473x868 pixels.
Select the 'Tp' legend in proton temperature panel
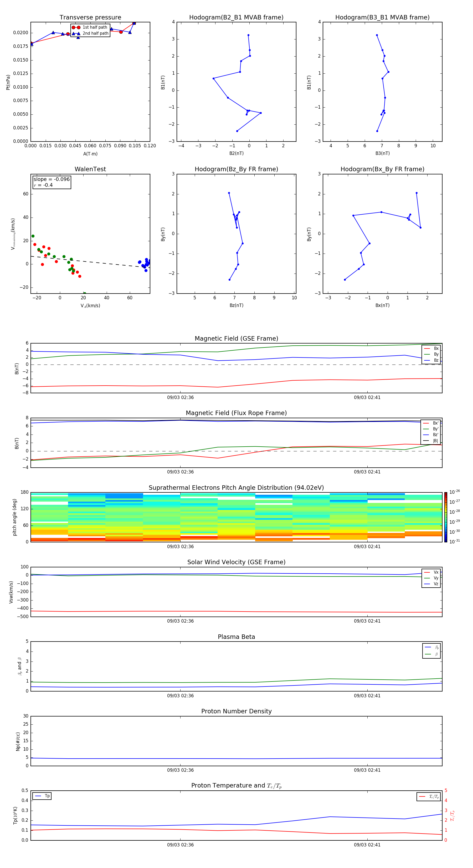(42, 796)
